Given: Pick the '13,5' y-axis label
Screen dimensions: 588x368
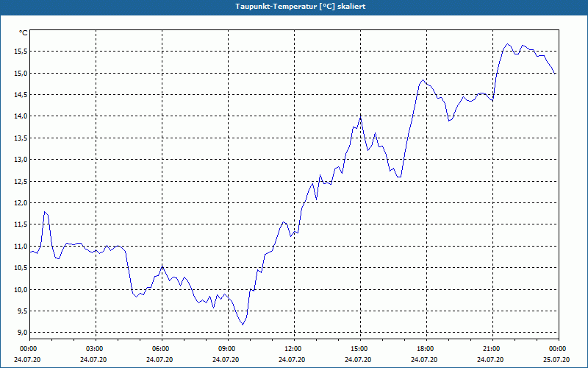Looking at the screenshot, I should tap(21, 138).
